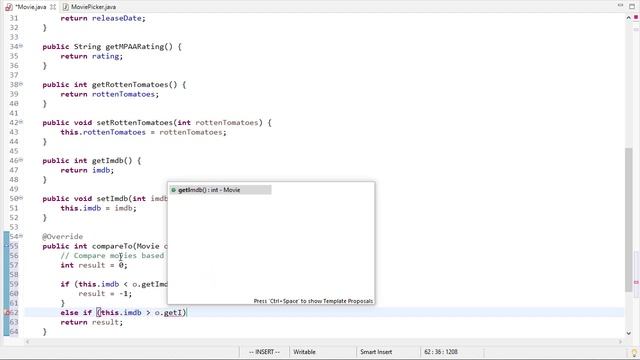Screen dimensions: 640x360
Task: Click line number 47 in the ruler
Action: [14, 170]
